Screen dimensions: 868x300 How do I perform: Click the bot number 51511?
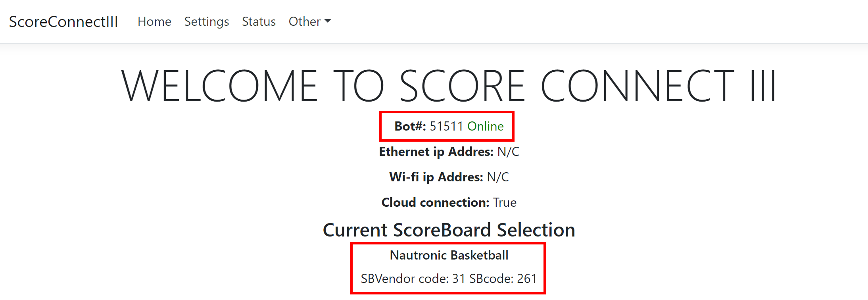pyautogui.click(x=446, y=126)
